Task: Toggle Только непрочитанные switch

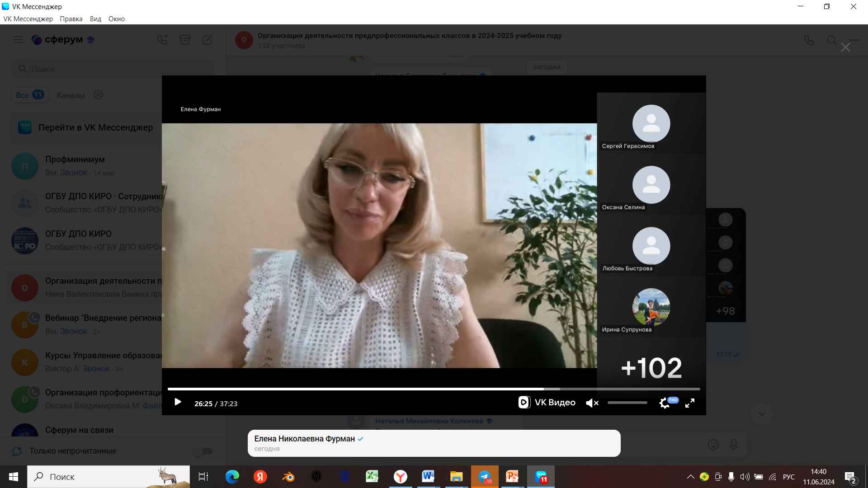Action: click(x=202, y=451)
